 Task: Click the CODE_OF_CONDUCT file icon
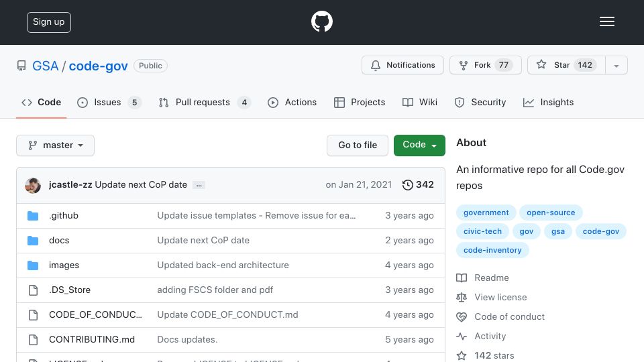tap(33, 315)
